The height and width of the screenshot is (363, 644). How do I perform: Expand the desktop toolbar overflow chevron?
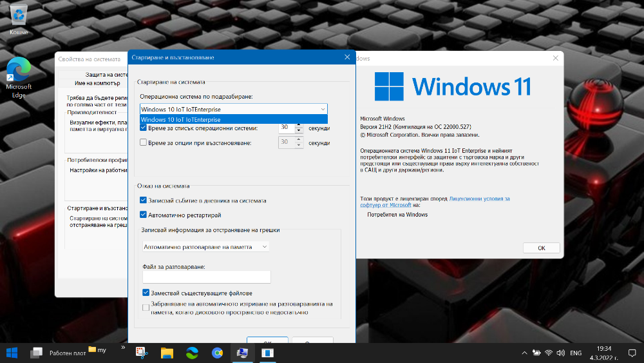(123, 348)
